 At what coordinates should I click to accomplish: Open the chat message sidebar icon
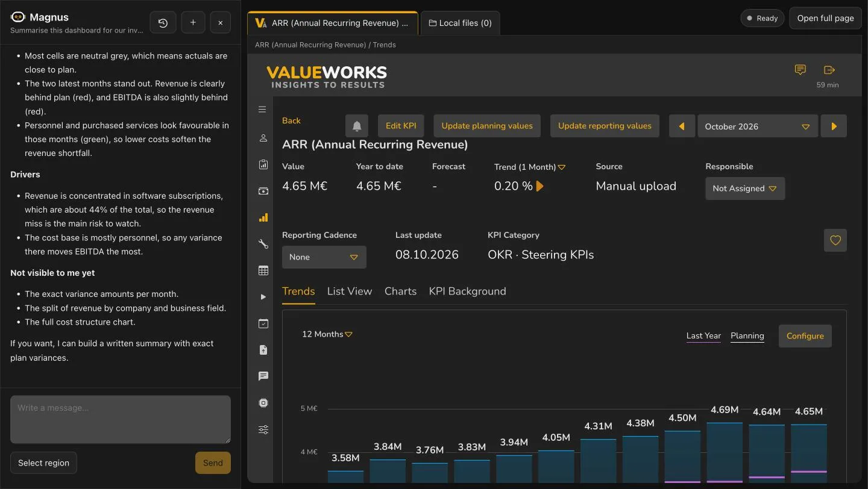263,376
